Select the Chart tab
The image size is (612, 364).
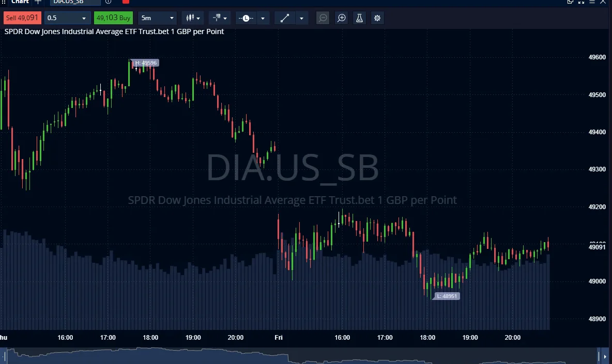pos(20,2)
